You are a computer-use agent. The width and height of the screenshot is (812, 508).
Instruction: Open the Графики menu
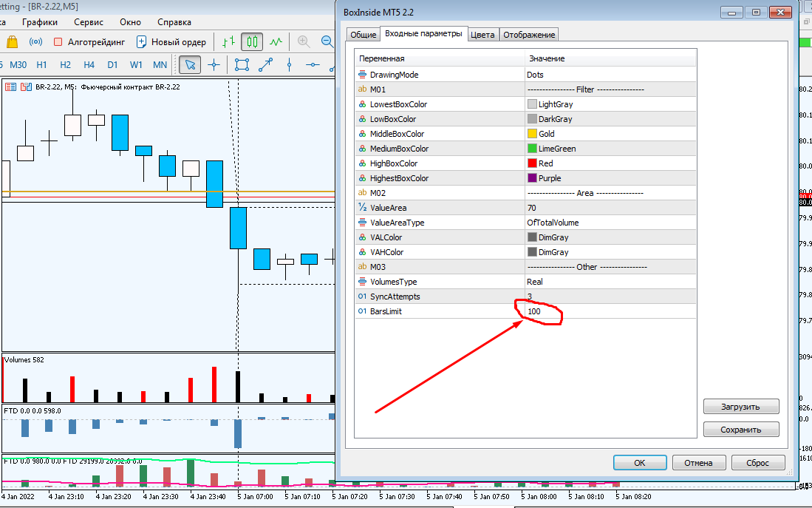(x=40, y=22)
